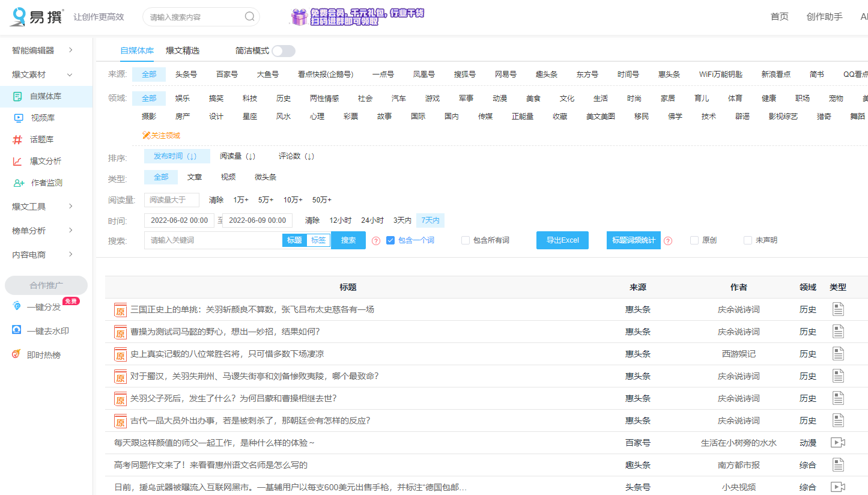Open 创作助手 in top navigation
This screenshot has width=868, height=495.
click(824, 17)
